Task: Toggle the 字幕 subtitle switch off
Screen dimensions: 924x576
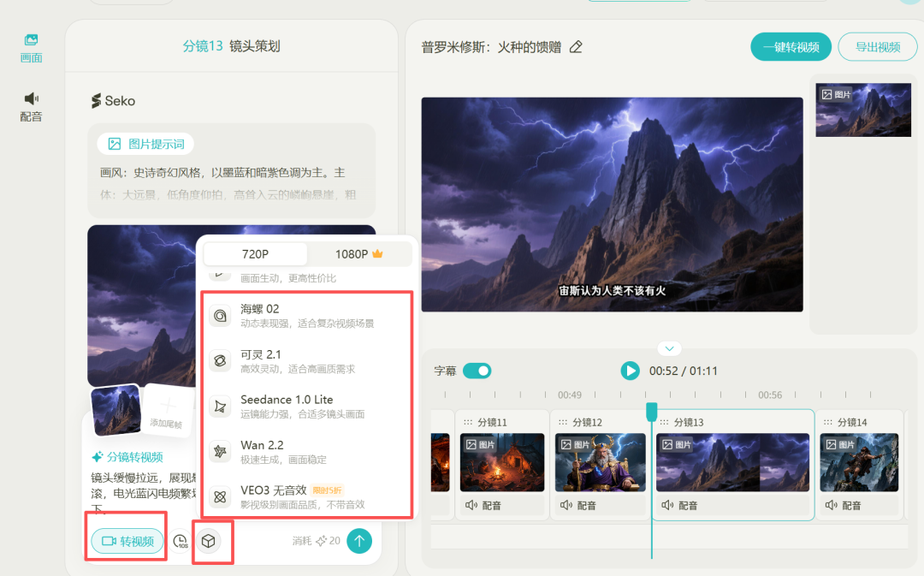Action: (x=476, y=371)
